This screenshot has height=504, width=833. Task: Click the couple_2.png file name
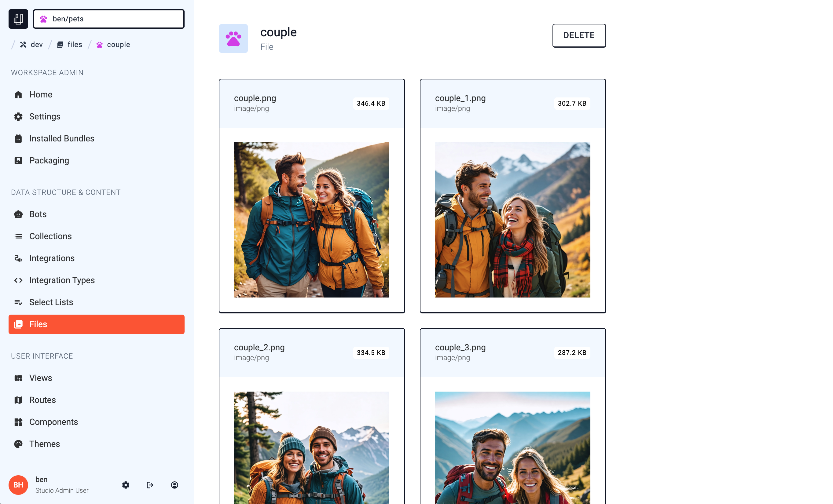pos(259,348)
